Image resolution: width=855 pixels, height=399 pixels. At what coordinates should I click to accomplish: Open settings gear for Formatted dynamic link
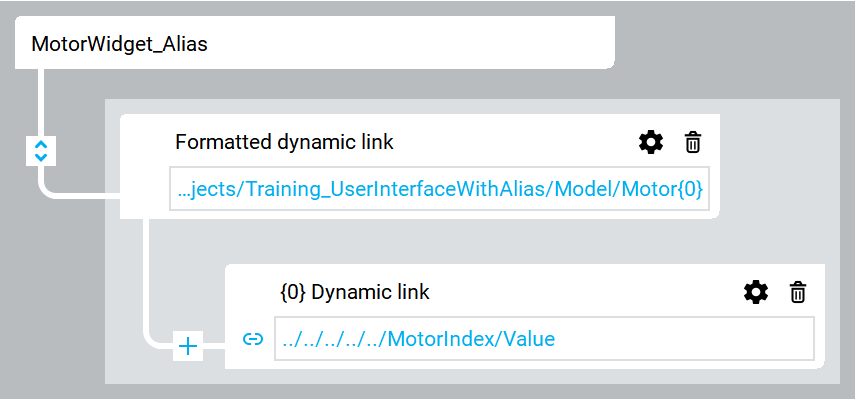(x=651, y=143)
